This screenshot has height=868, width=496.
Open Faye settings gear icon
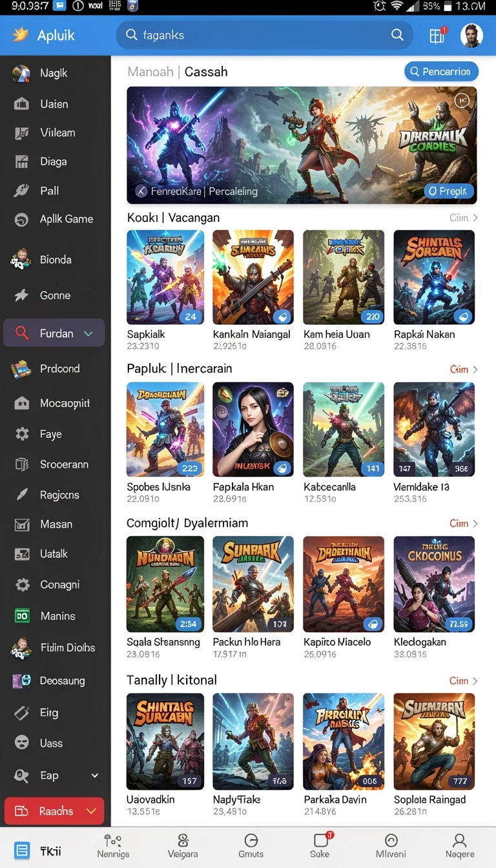click(22, 434)
